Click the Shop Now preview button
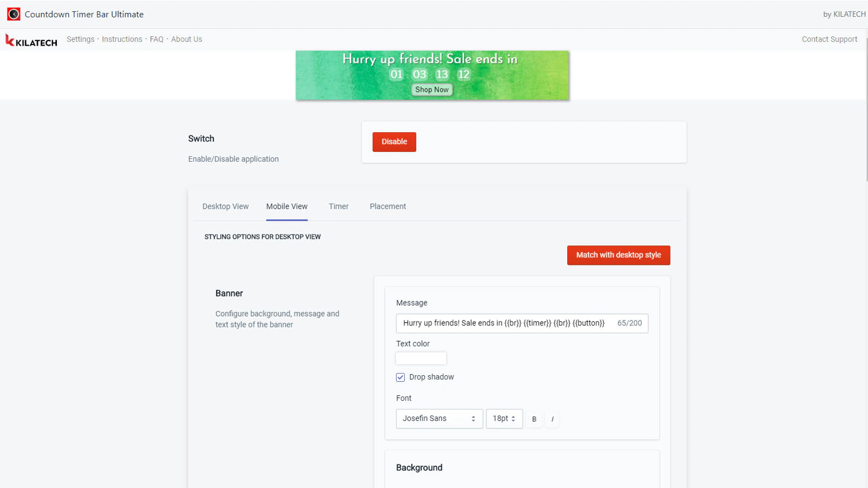This screenshot has width=868, height=488. (x=432, y=90)
